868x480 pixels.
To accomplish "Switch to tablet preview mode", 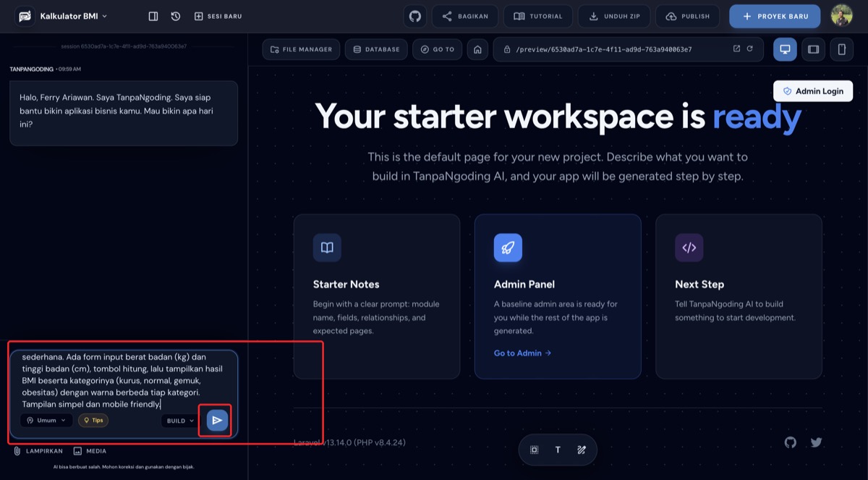I will pos(814,49).
